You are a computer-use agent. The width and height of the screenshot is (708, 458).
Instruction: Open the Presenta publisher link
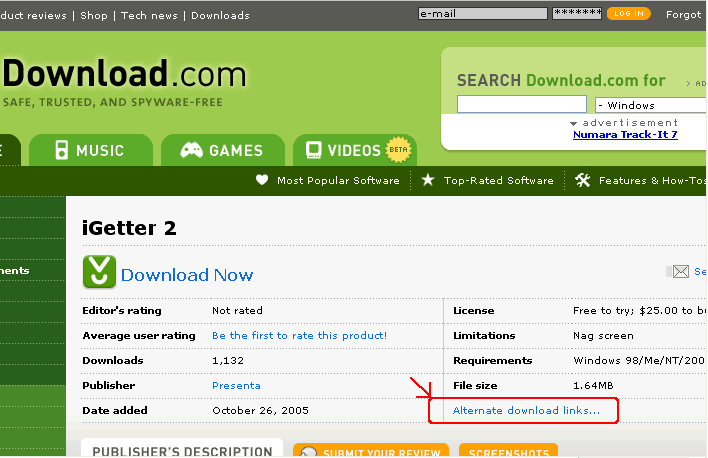(x=236, y=385)
